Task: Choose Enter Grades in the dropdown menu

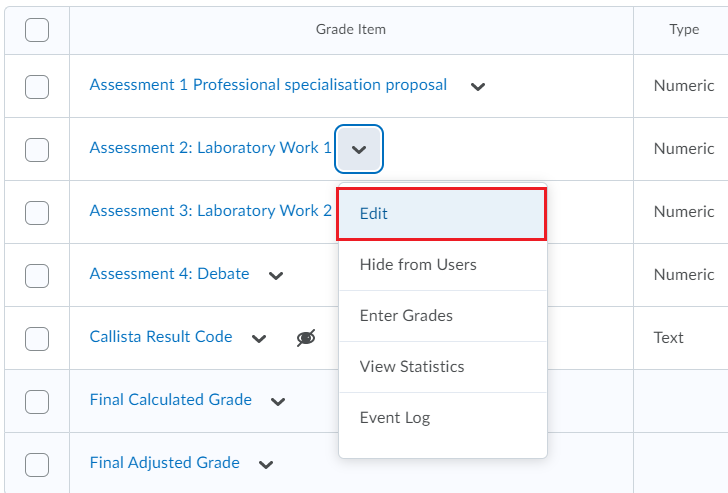Action: [x=443, y=316]
